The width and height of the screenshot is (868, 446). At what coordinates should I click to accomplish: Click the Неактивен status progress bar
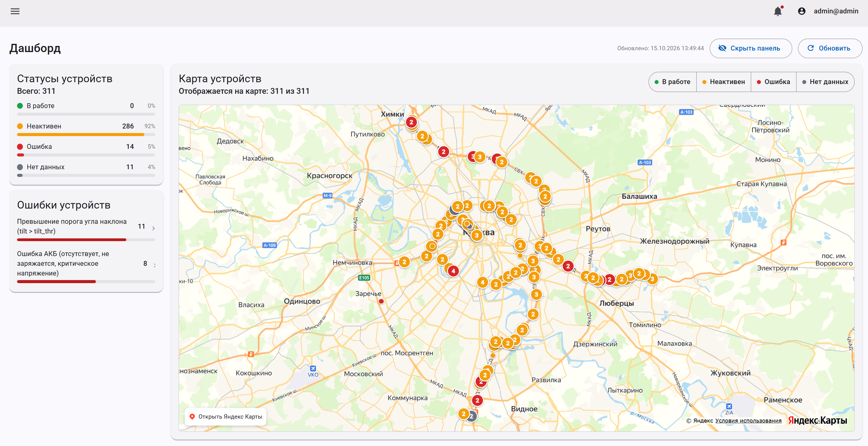pyautogui.click(x=86, y=135)
